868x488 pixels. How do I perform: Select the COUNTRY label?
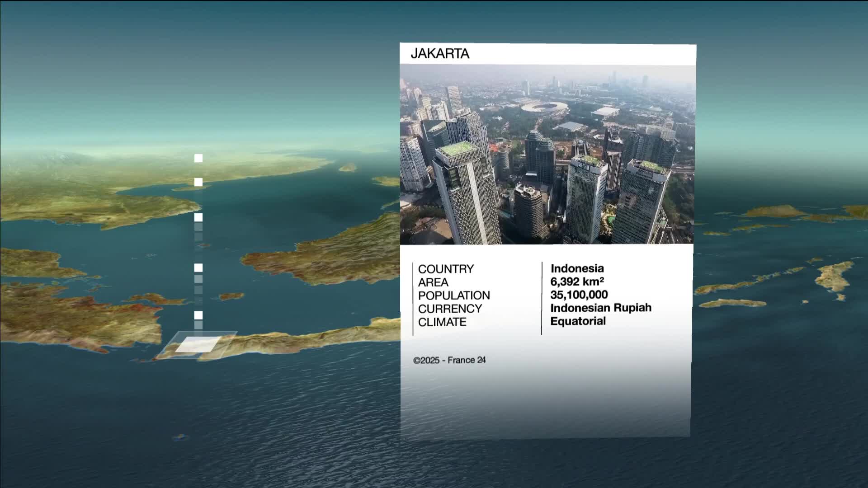(x=445, y=269)
